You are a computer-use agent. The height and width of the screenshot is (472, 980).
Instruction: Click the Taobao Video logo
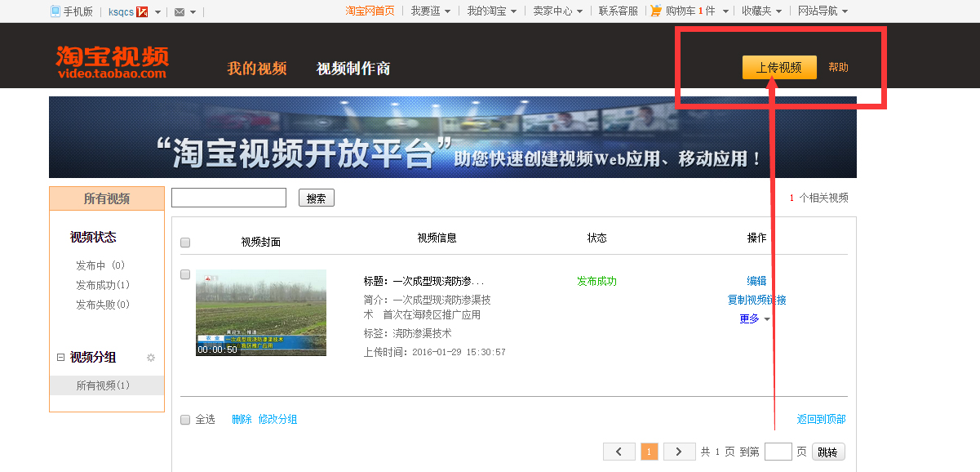113,62
